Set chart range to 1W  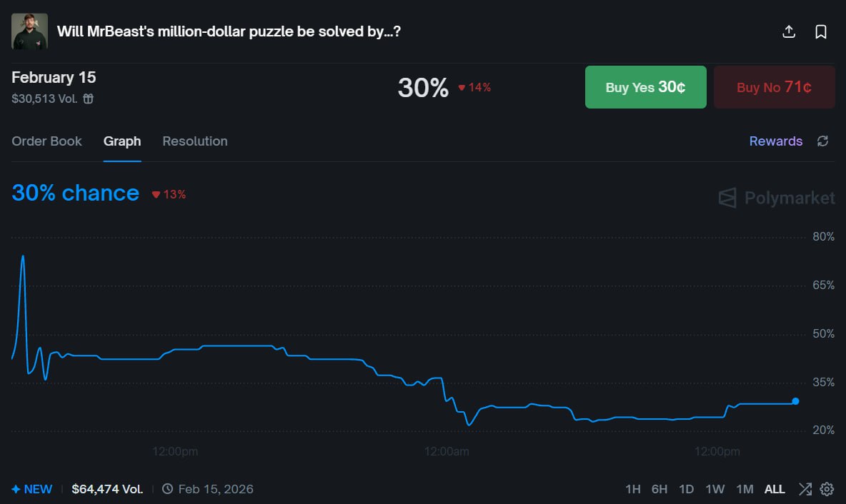tap(715, 489)
